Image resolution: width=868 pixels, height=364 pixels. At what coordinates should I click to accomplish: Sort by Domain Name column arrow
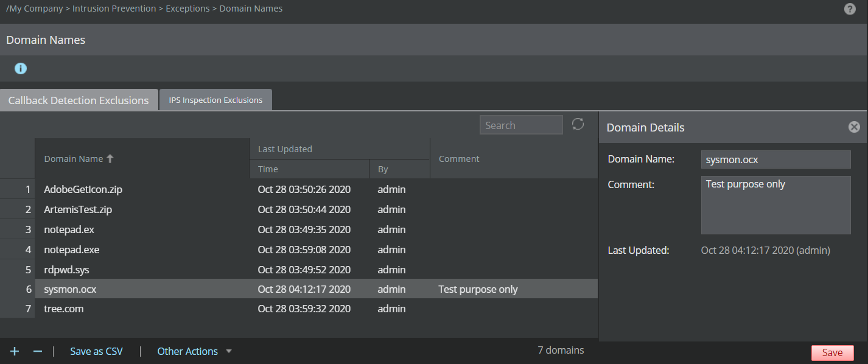[x=110, y=158]
